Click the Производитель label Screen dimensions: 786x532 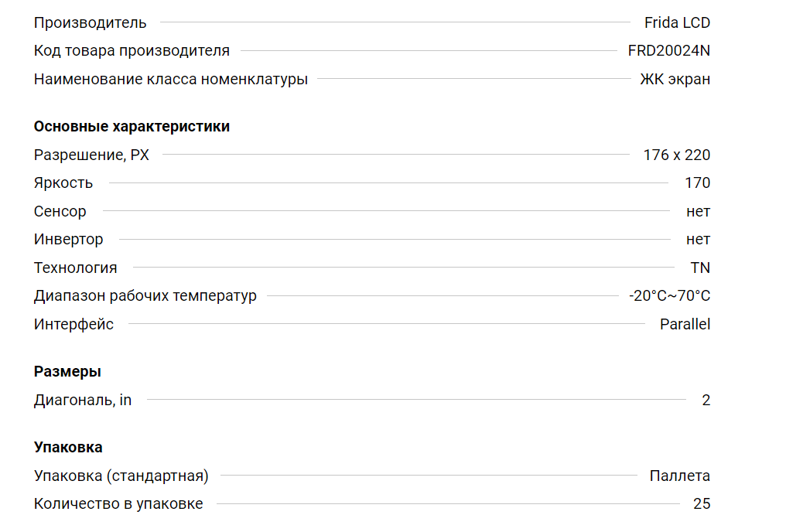pos(90,23)
